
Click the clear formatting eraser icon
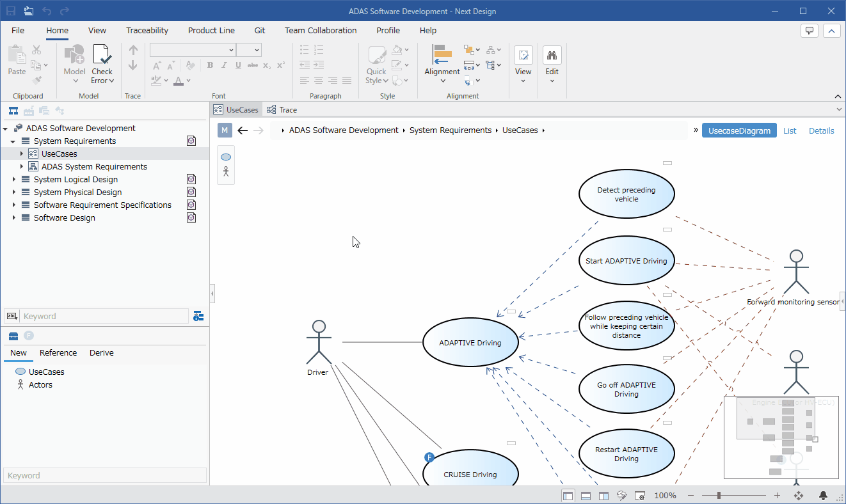point(190,65)
